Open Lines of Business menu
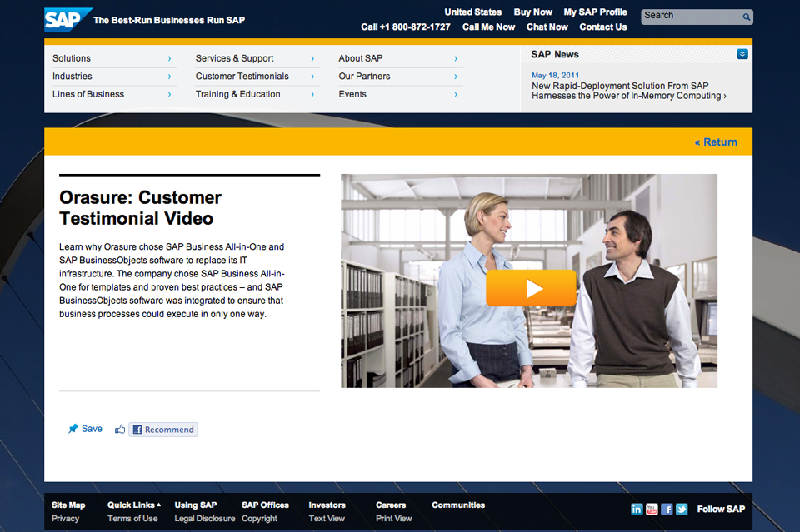800x532 pixels. point(87,94)
